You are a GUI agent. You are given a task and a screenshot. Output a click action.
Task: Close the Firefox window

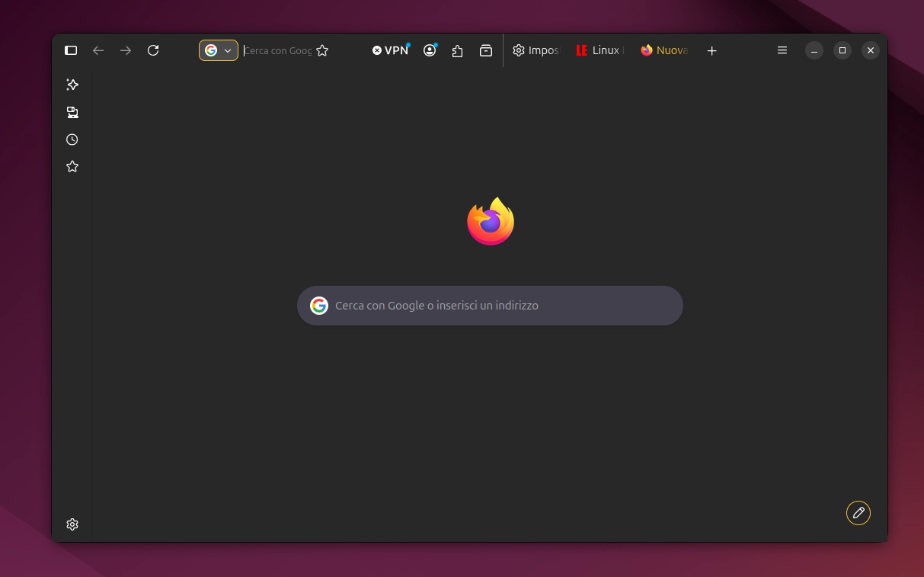tap(871, 50)
